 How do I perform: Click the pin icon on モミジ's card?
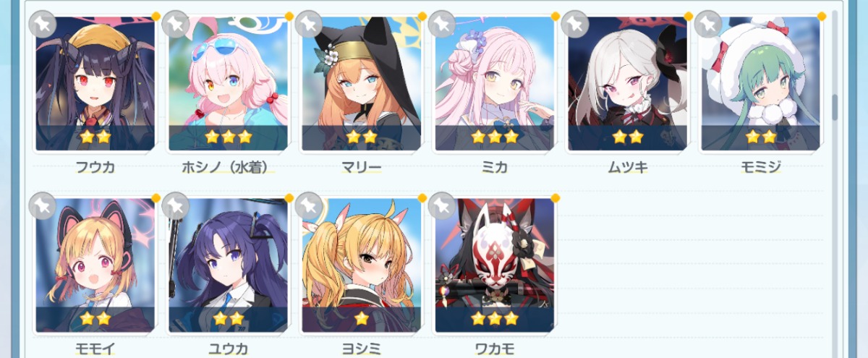[708, 24]
